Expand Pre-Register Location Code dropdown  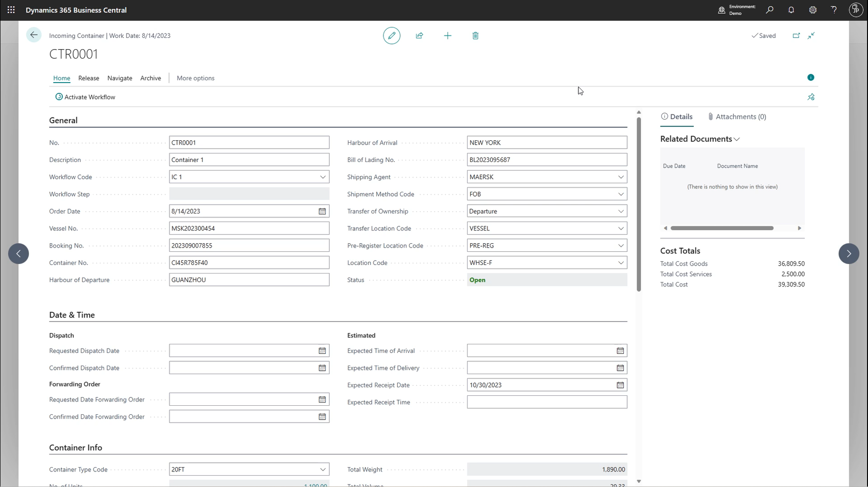(x=621, y=246)
